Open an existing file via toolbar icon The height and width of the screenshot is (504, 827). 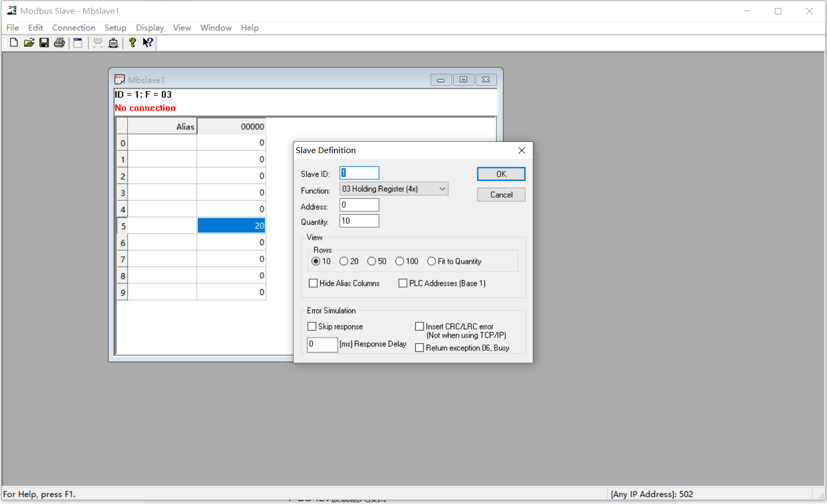tap(29, 43)
